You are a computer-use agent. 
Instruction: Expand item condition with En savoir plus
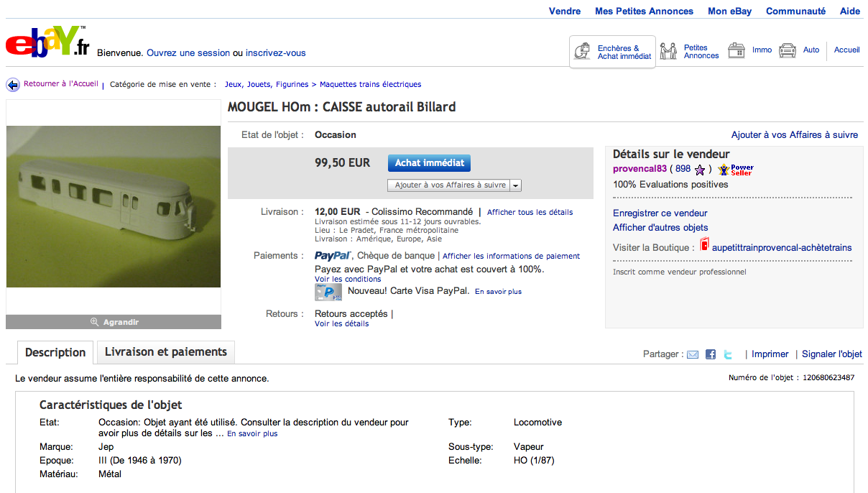[252, 434]
